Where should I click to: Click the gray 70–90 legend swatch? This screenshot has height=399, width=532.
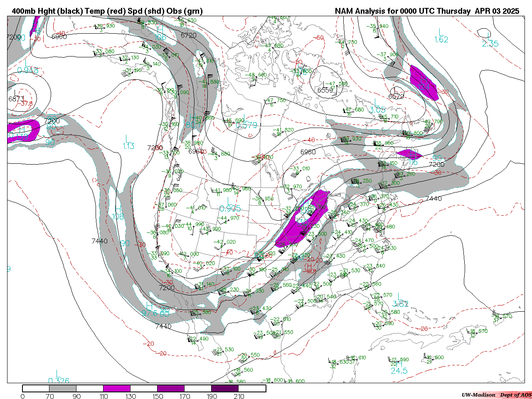63,388
